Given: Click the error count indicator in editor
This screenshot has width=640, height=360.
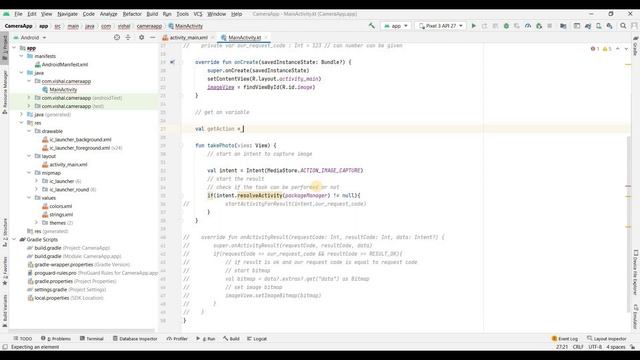Looking at the screenshot, I should click(x=595, y=49).
